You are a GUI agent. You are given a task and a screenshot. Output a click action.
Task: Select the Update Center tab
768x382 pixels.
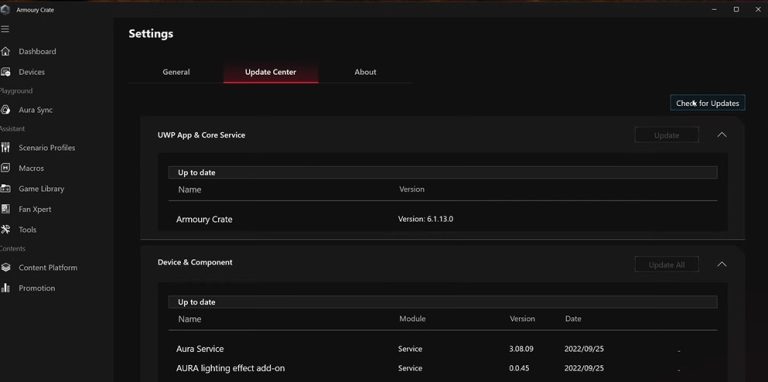[270, 72]
